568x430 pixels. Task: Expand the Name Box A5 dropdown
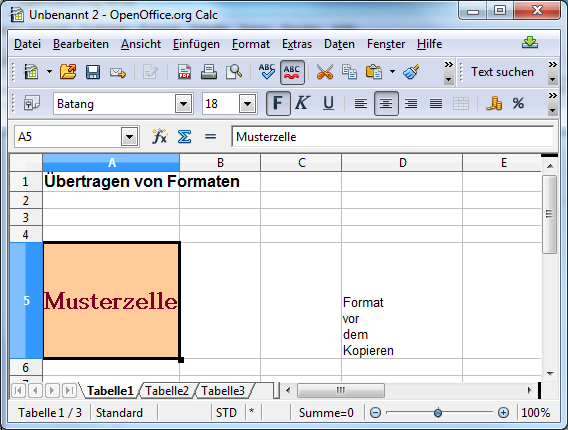pos(129,137)
